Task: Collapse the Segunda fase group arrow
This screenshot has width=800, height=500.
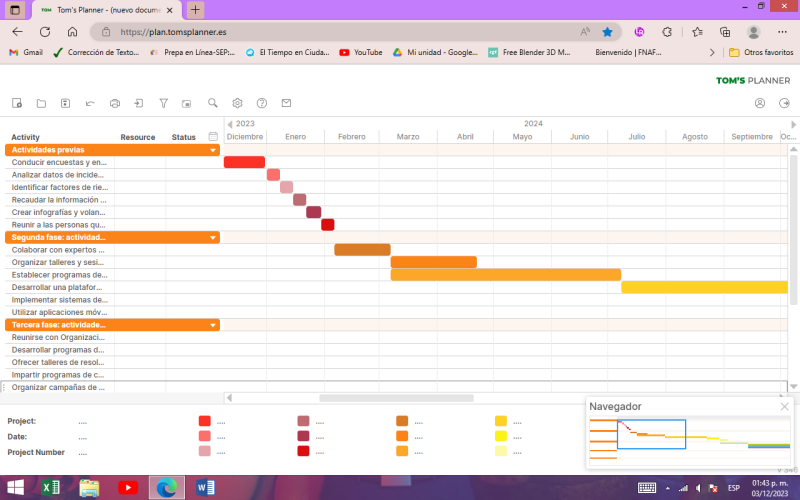Action: click(213, 238)
